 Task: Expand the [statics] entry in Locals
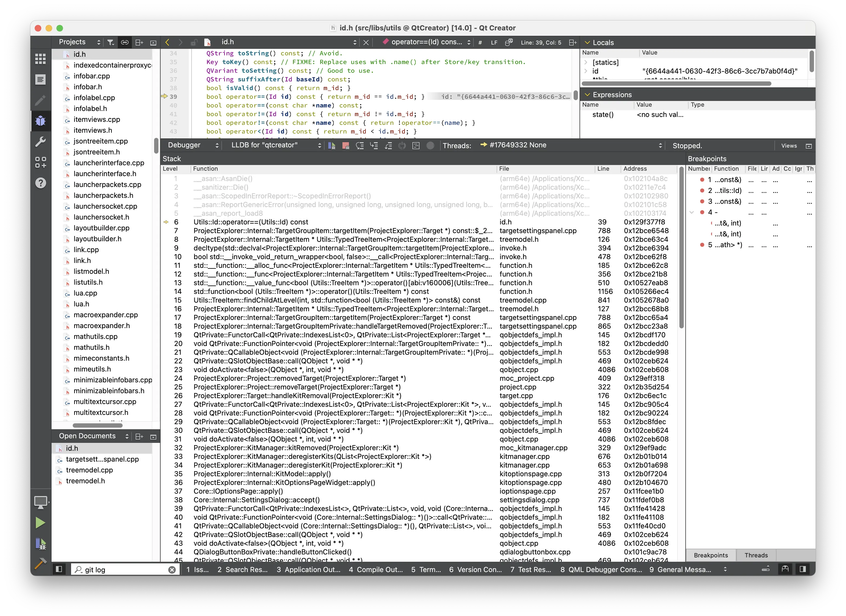(x=586, y=62)
